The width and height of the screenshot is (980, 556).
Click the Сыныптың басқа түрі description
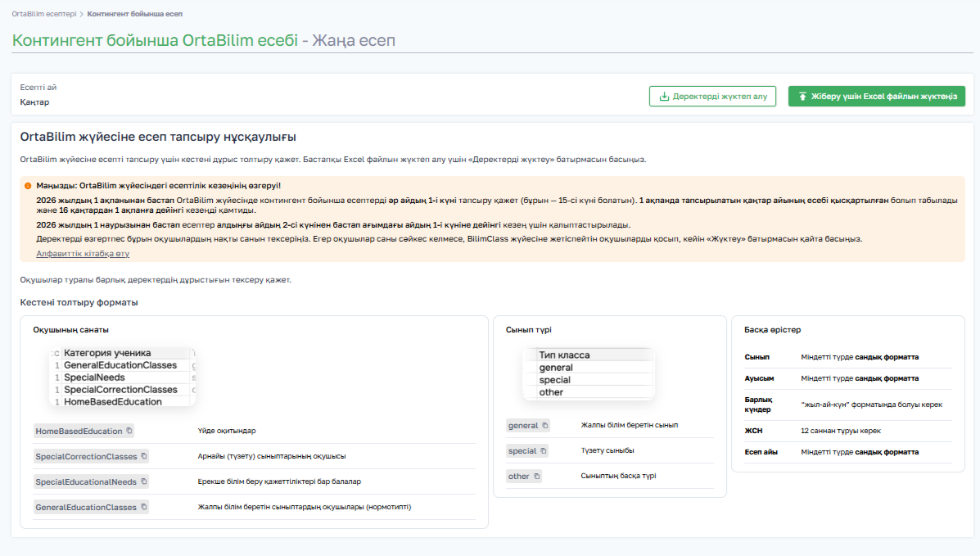619,476
